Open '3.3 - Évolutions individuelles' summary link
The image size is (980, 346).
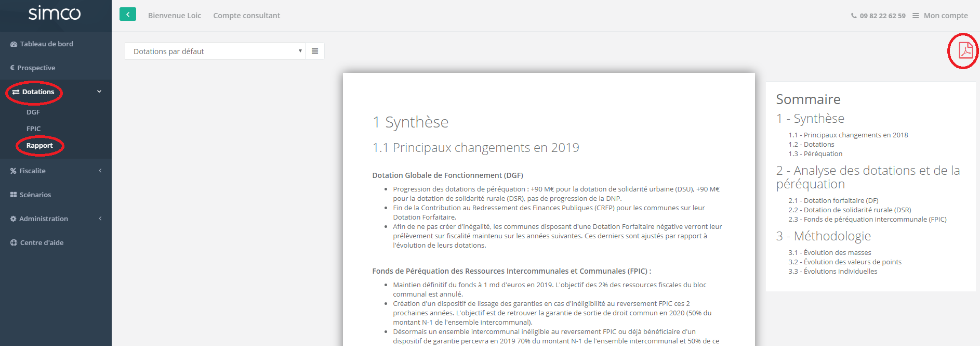[x=832, y=271]
